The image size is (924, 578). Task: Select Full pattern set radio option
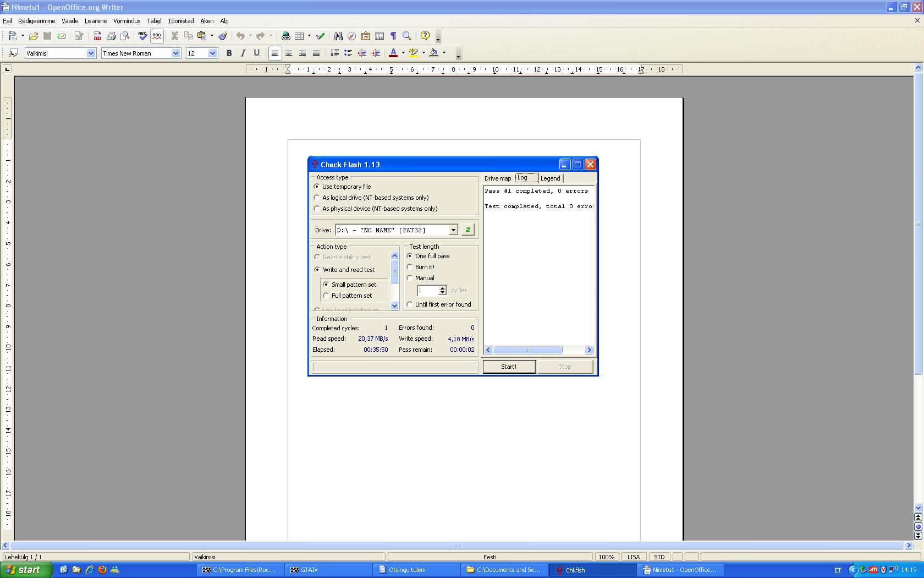click(326, 296)
